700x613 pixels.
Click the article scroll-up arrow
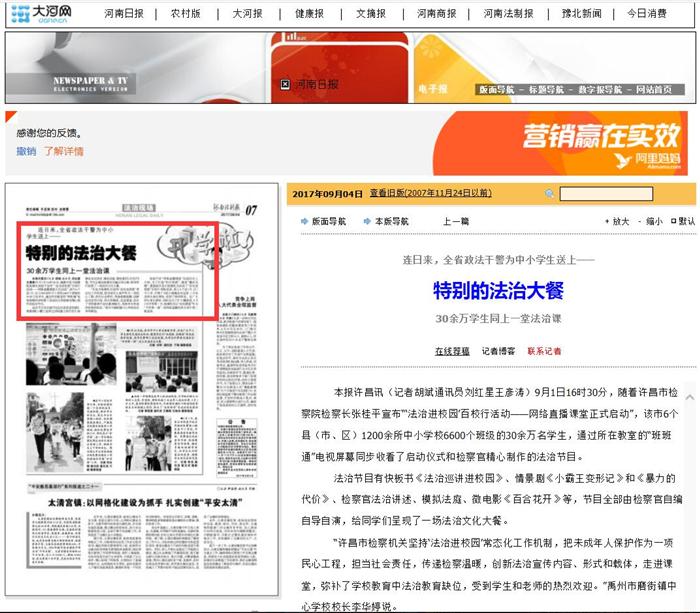tap(690, 397)
